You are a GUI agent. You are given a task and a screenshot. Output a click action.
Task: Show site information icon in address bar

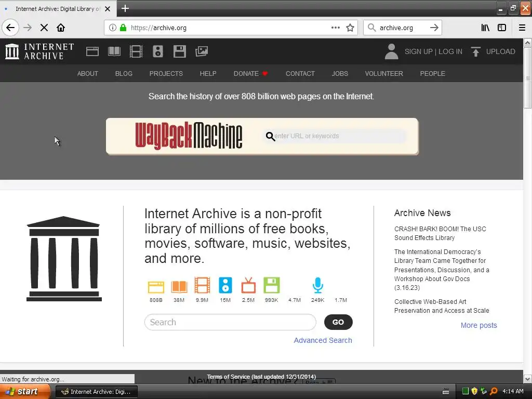pos(113,28)
